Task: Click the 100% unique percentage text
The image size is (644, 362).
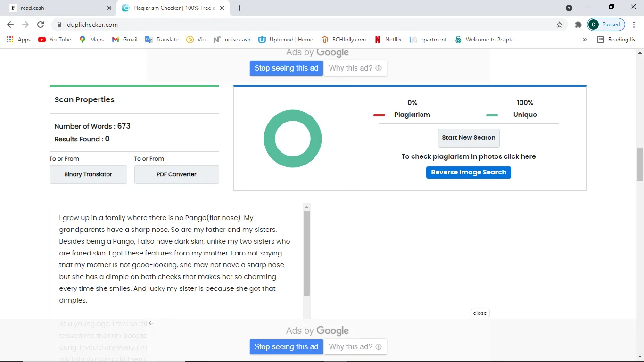Action: [x=525, y=103]
